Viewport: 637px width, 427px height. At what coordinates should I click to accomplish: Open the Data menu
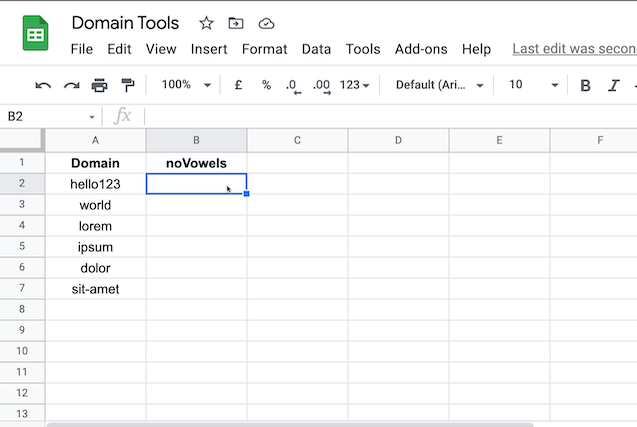point(316,49)
